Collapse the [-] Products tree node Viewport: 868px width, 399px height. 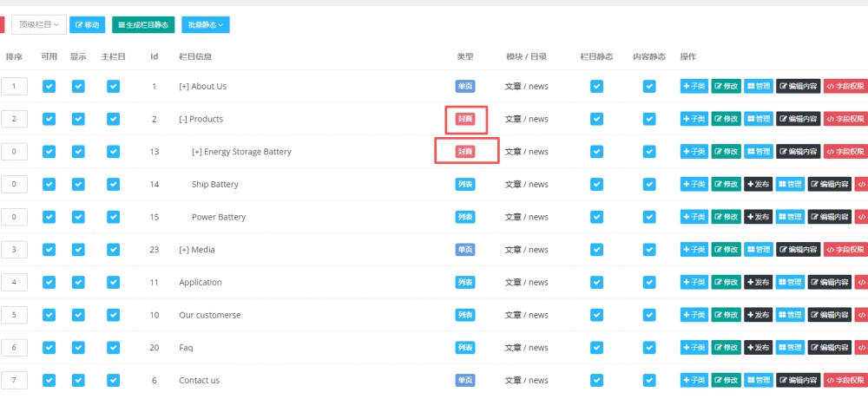[183, 119]
